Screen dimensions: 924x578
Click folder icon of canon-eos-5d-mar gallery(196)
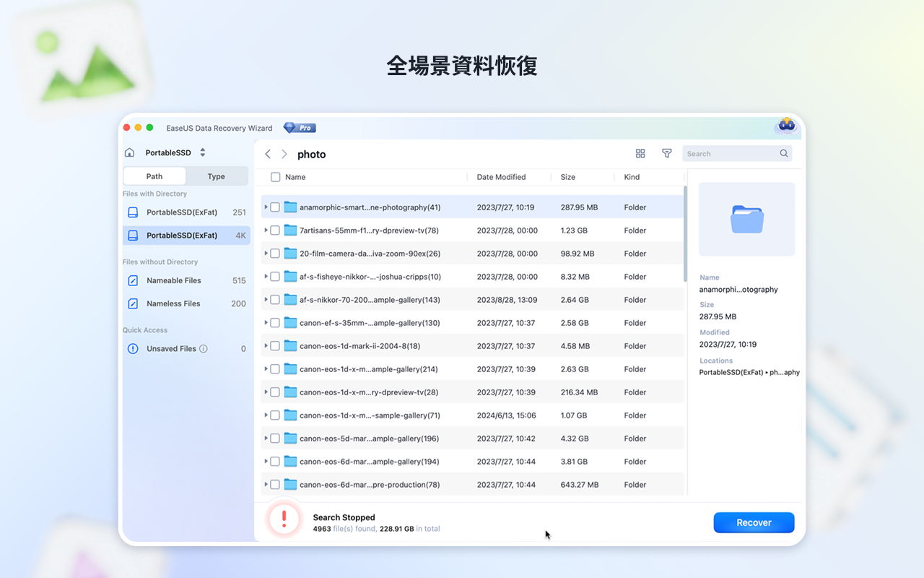pos(290,438)
